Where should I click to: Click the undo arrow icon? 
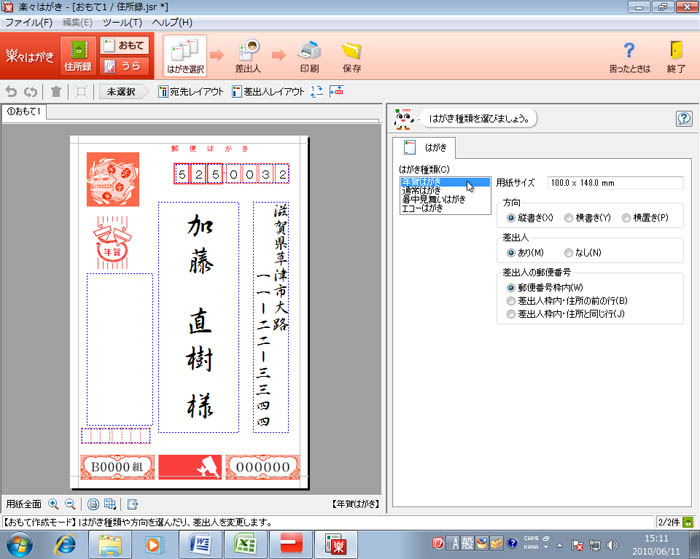click(12, 92)
